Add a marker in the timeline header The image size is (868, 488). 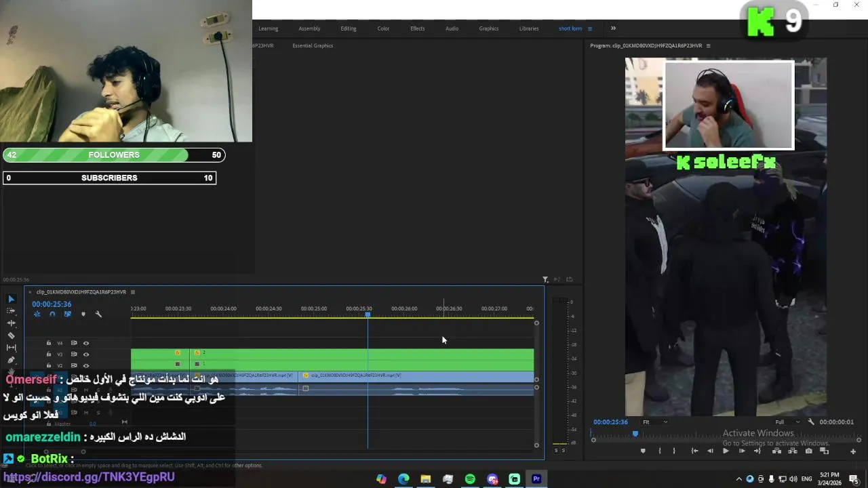click(83, 314)
